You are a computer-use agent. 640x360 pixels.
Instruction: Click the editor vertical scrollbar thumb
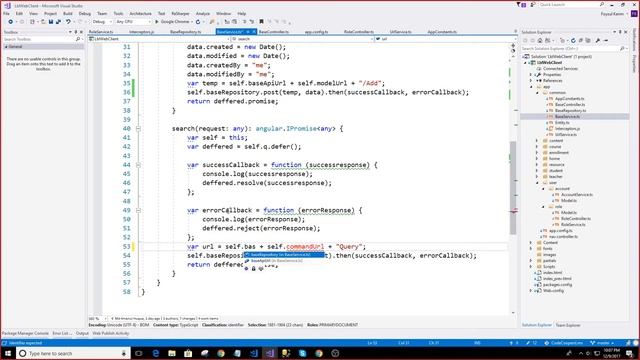[513, 188]
